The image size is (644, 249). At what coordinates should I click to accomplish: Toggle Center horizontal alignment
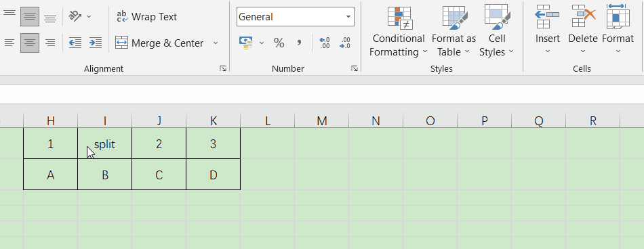pos(30,43)
